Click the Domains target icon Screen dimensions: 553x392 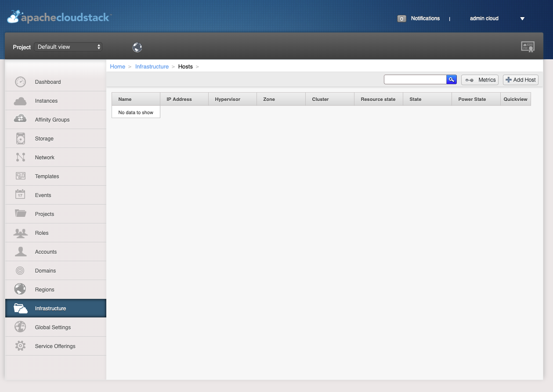[20, 271]
